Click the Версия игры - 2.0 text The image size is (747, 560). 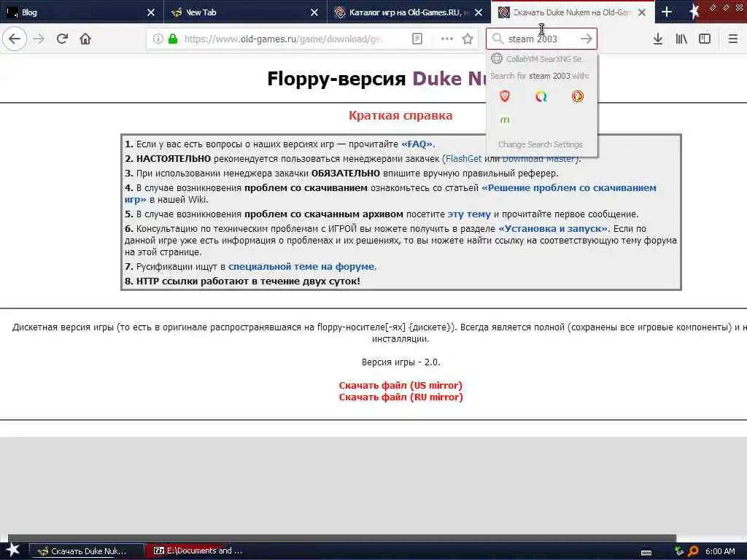pyautogui.click(x=400, y=362)
